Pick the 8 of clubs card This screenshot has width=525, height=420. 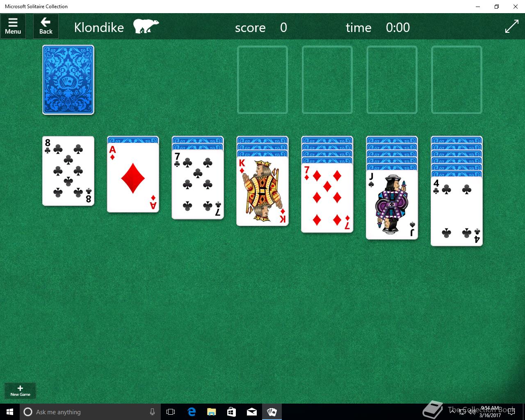click(68, 171)
